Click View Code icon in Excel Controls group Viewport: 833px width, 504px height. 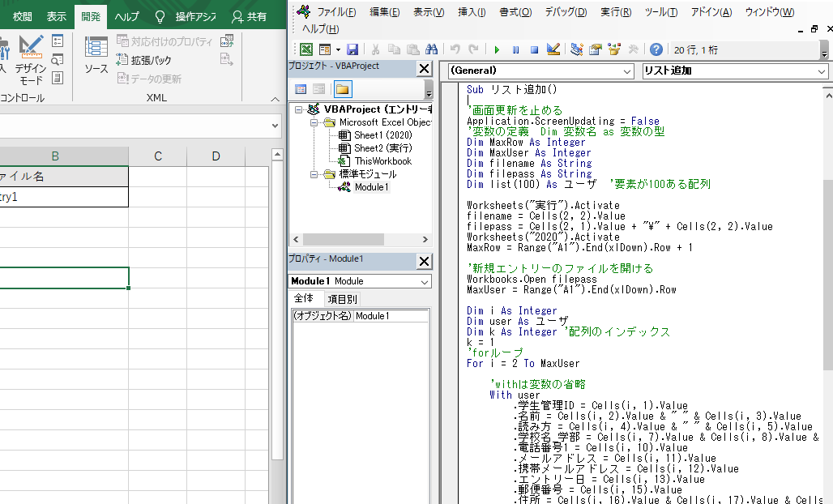point(58,59)
